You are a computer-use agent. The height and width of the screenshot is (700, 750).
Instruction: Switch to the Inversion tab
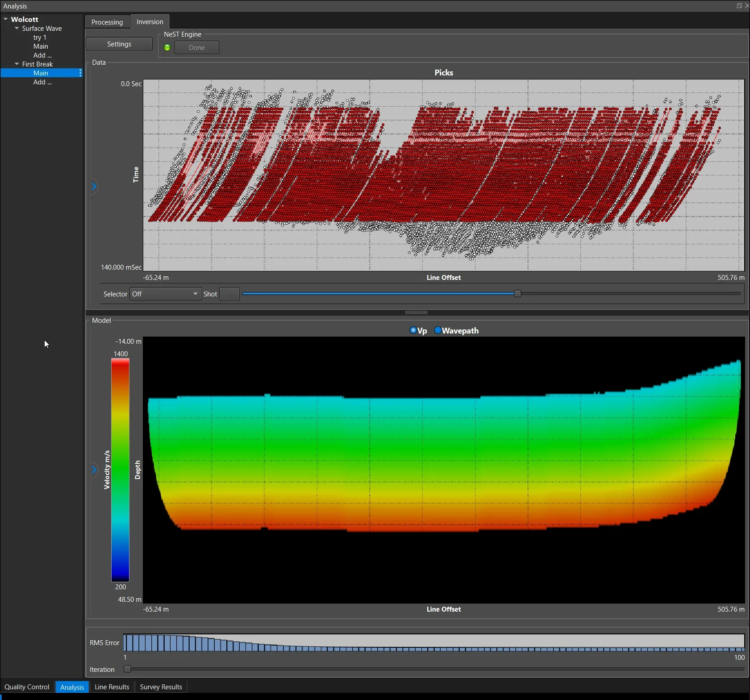pos(150,21)
